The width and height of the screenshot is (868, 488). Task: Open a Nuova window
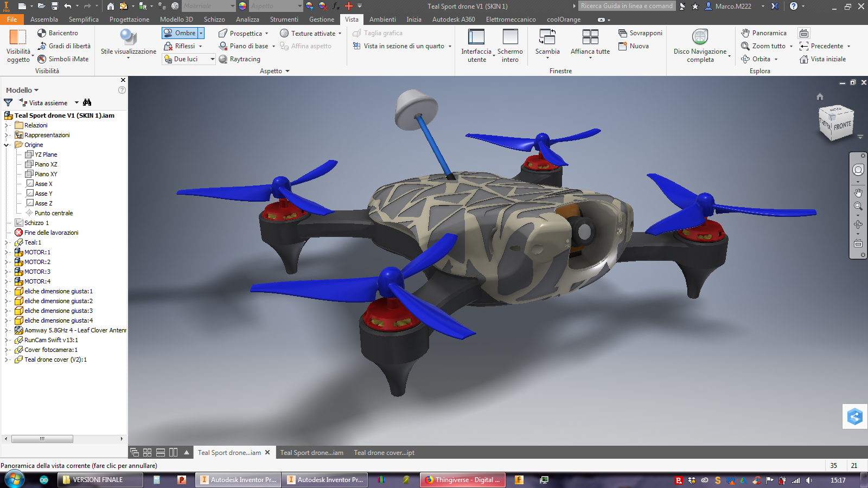(634, 46)
